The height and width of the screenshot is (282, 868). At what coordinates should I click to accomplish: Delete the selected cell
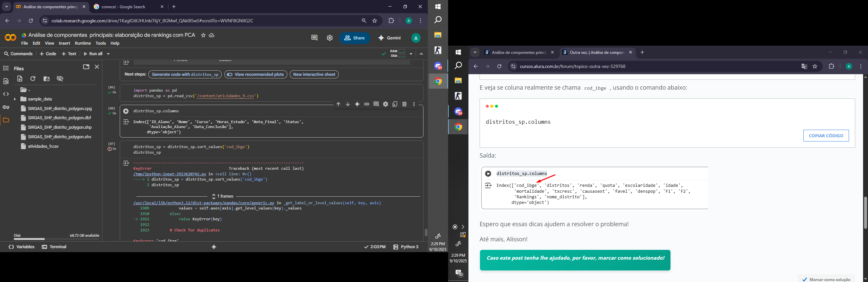tap(404, 105)
